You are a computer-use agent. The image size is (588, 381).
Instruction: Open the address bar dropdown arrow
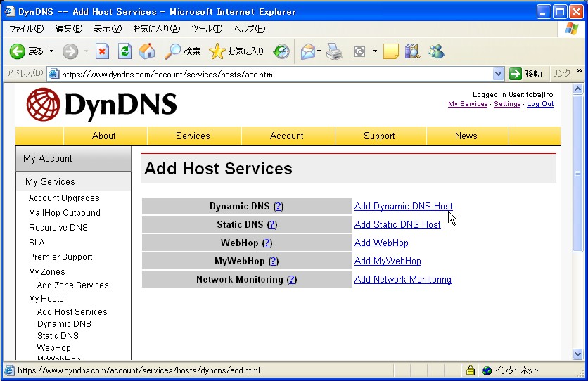point(498,75)
